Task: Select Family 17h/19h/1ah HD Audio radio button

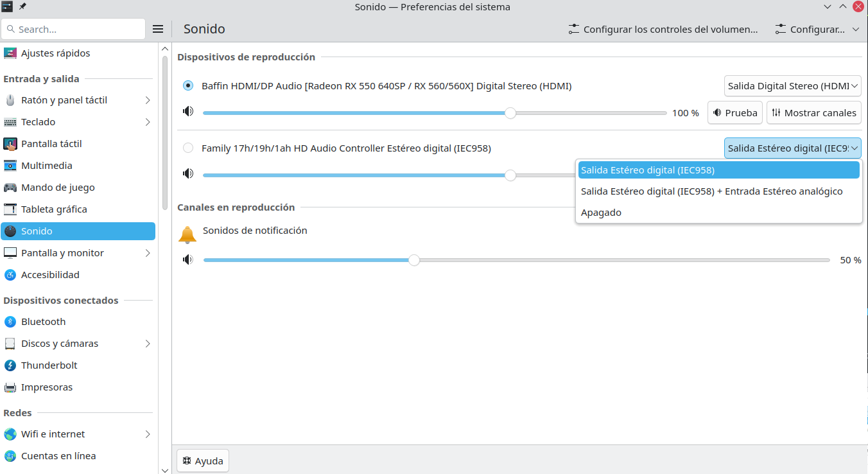Action: [188, 148]
